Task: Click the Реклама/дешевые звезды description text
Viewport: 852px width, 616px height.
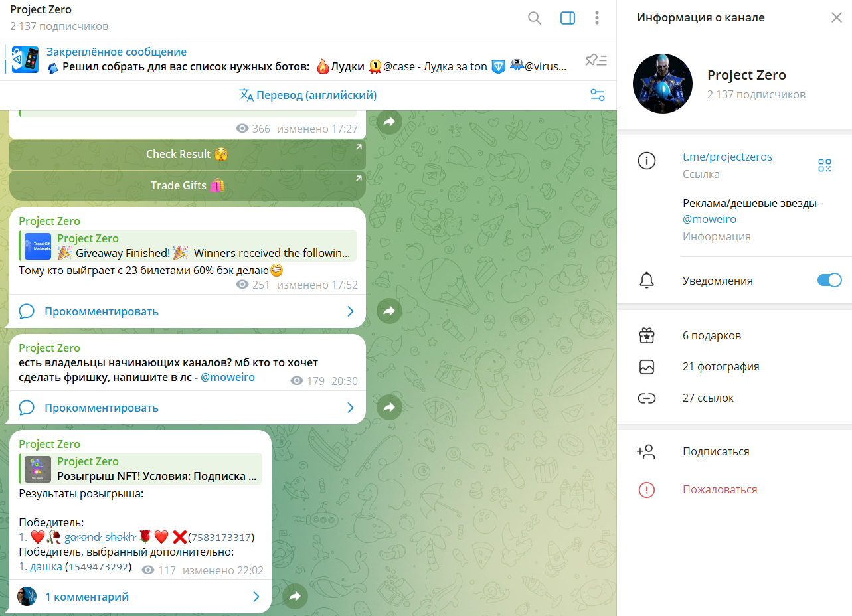Action: point(752,204)
